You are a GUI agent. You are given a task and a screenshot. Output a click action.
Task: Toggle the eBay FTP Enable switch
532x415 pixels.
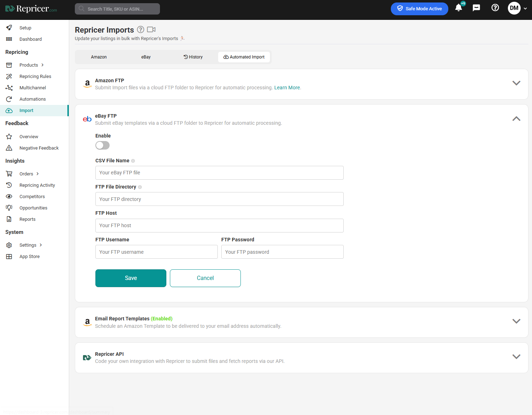point(102,145)
